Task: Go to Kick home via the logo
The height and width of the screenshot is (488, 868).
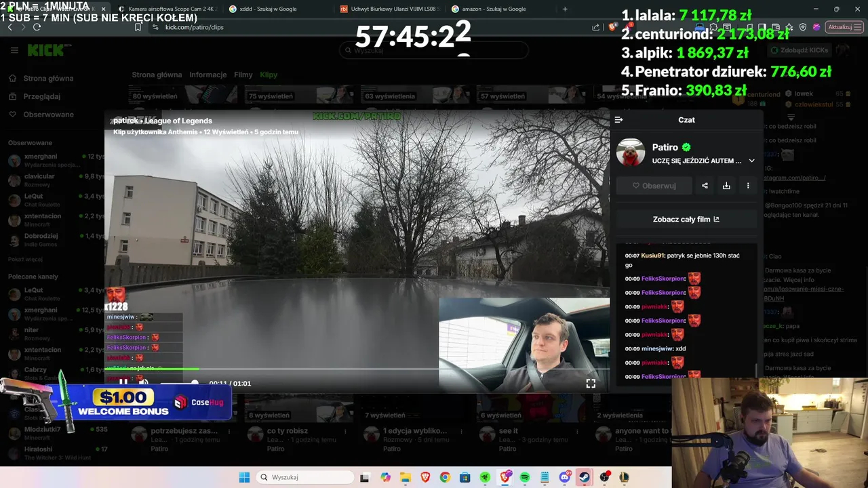Action: [x=45, y=50]
